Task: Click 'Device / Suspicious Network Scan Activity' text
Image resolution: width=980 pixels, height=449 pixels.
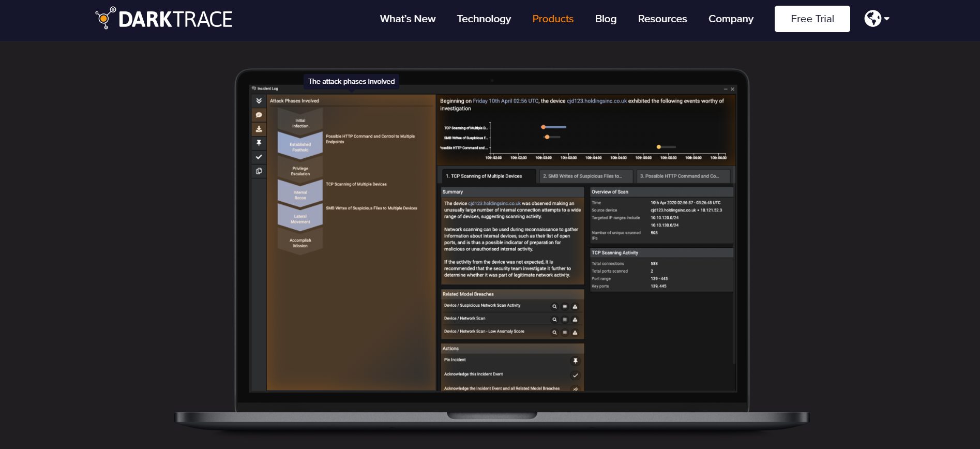Action: pyautogui.click(x=482, y=305)
